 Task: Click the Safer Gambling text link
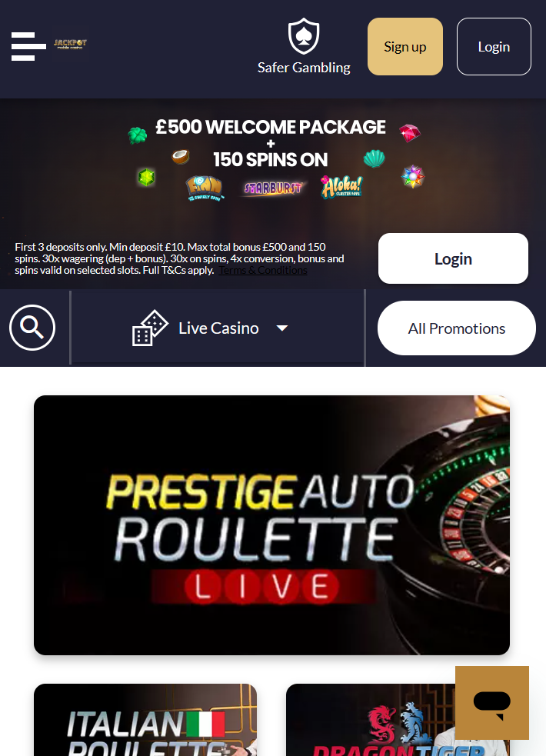click(304, 68)
